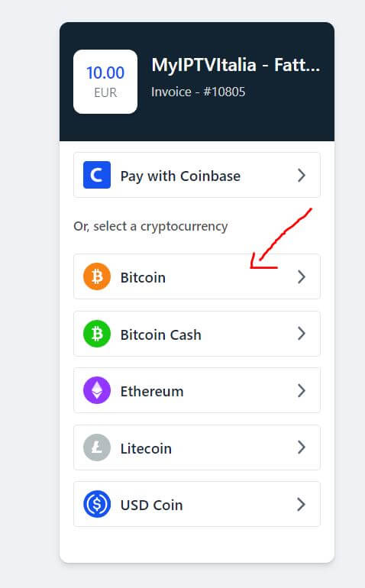Click the MyIPTVItalia invoice title

pos(236,65)
